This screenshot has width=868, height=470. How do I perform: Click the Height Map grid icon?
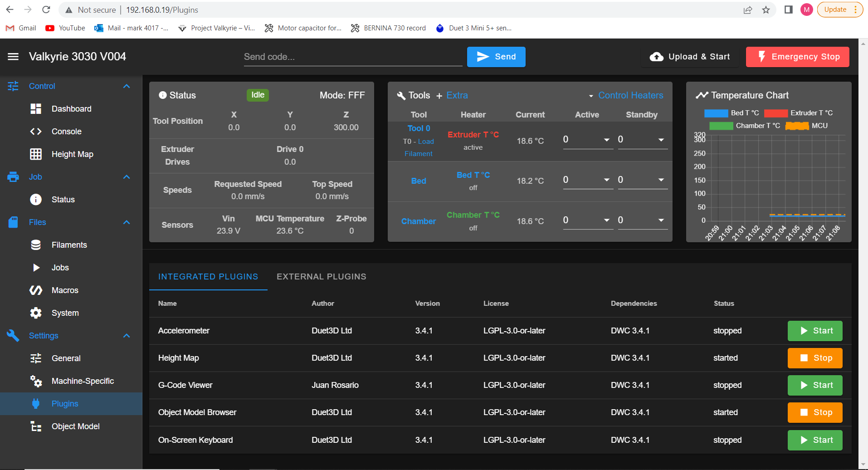click(x=36, y=154)
